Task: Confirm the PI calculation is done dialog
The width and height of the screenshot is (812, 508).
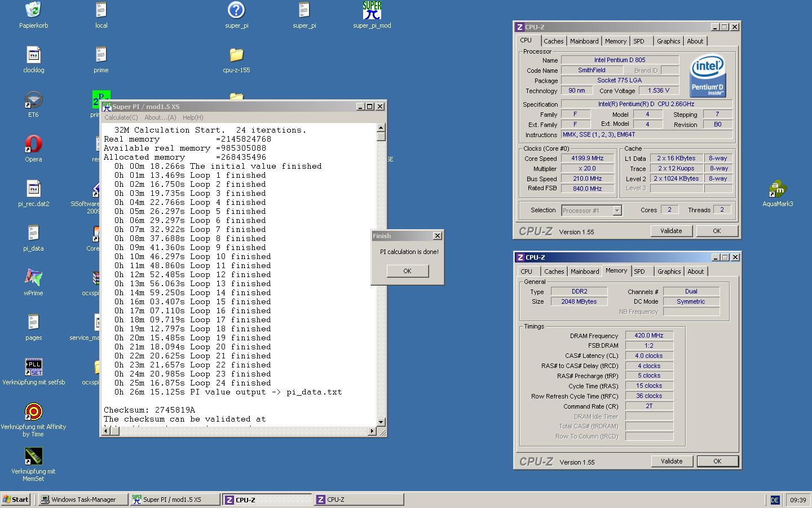Action: [x=407, y=271]
